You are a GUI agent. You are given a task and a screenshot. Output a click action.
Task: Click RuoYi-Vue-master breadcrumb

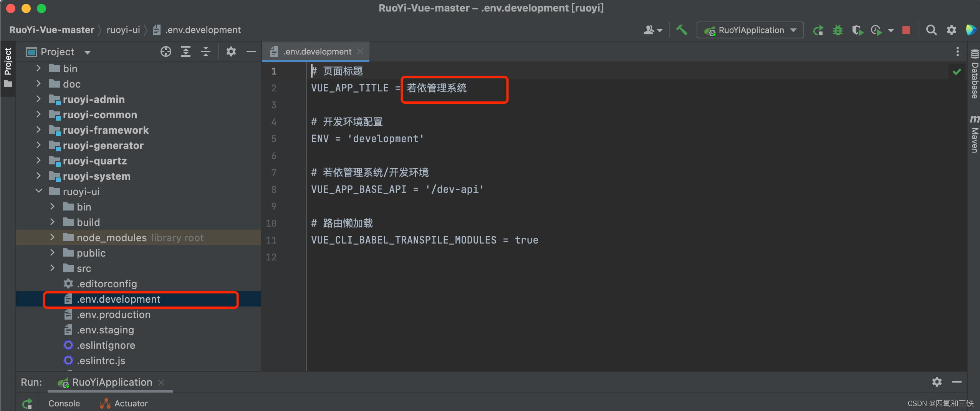point(51,30)
